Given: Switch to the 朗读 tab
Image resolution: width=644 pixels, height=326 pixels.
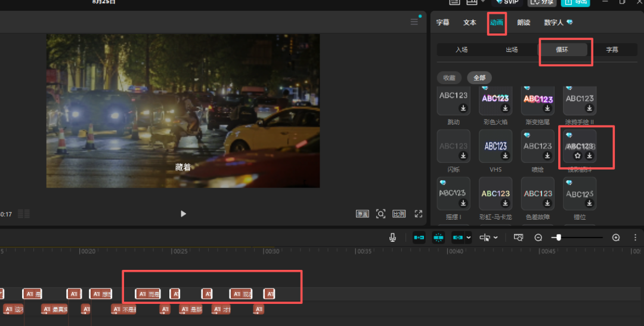Looking at the screenshot, I should pyautogui.click(x=524, y=23).
